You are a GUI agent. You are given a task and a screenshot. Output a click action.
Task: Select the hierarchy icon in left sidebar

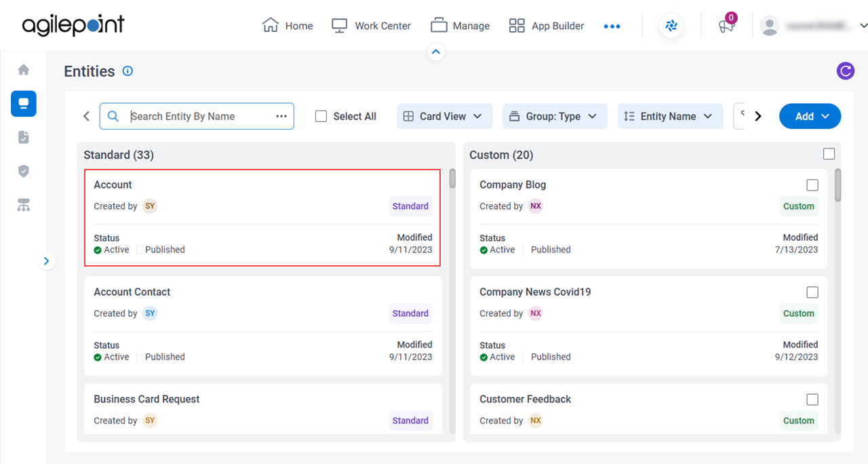(x=24, y=205)
